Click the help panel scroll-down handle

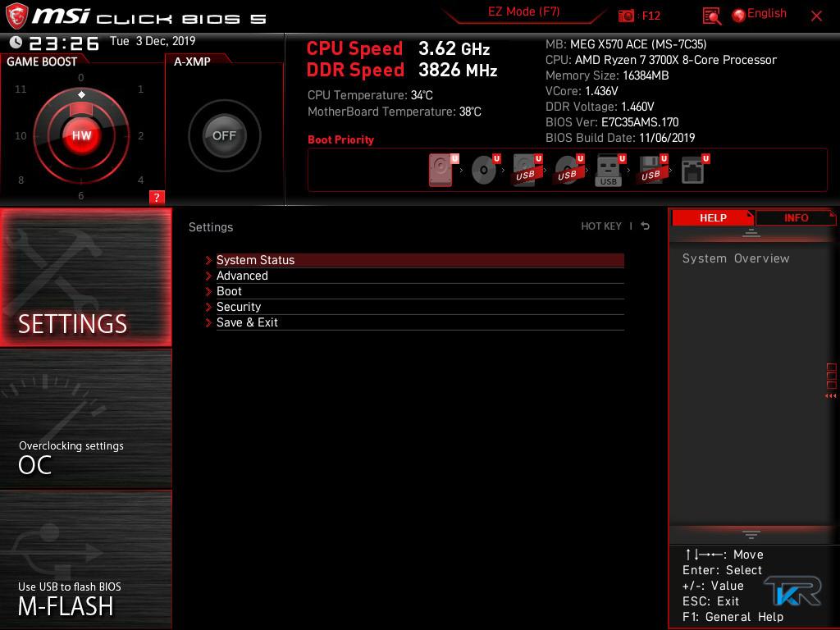point(751,534)
